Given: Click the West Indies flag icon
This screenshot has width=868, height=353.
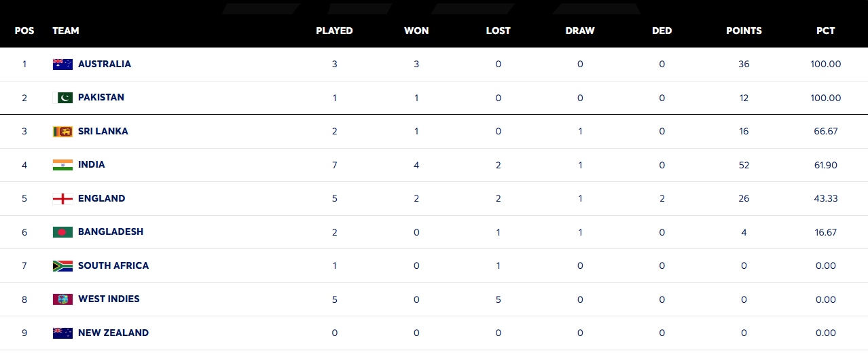Looking at the screenshot, I should 62,299.
